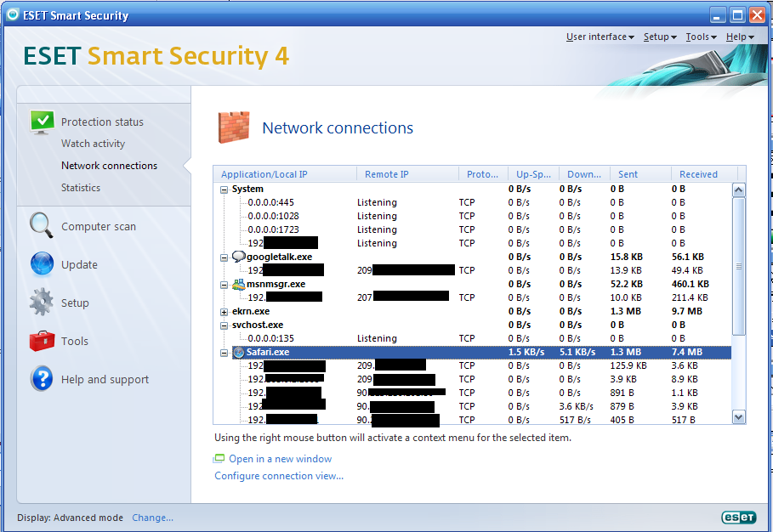
Task: Select Network connections in sidebar
Action: (110, 166)
